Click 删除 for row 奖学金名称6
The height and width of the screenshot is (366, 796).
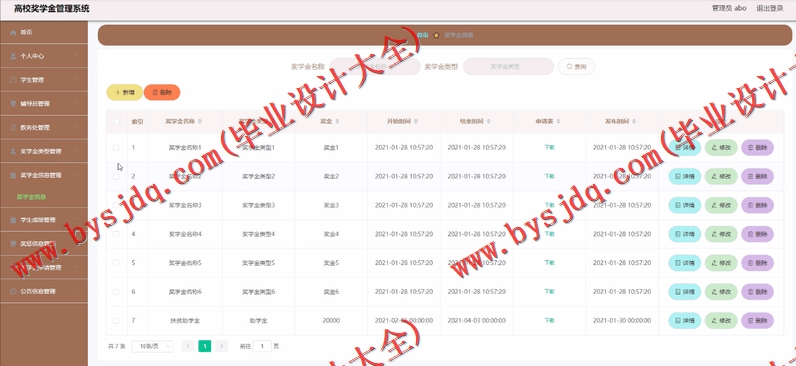(757, 292)
